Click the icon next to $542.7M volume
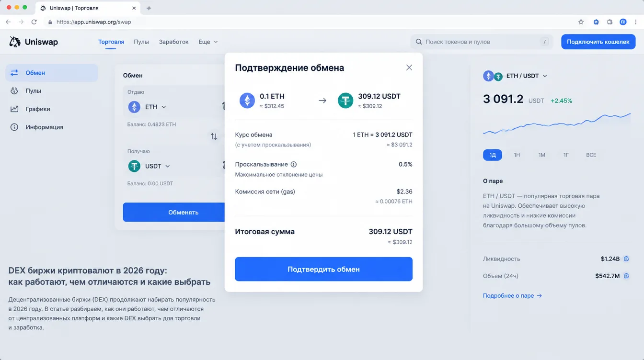Image resolution: width=644 pixels, height=360 pixels. point(626,276)
